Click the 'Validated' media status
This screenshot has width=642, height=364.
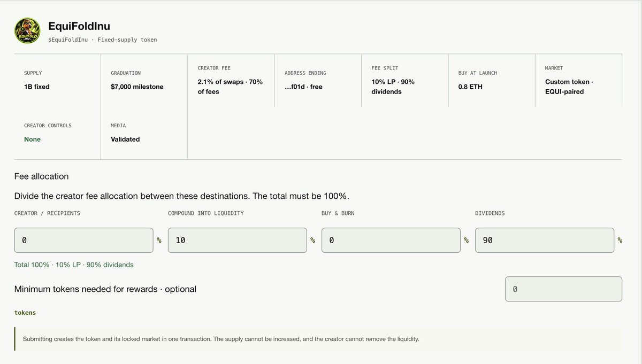point(125,139)
